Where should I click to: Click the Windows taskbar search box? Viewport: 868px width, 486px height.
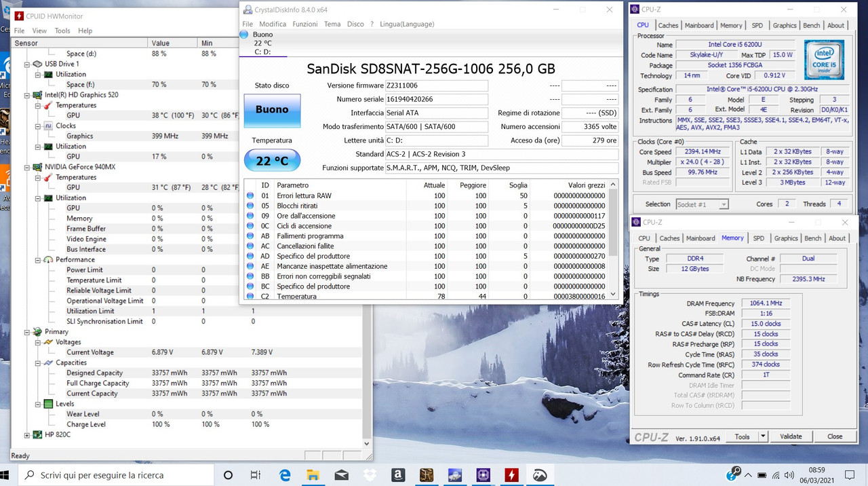coord(115,474)
